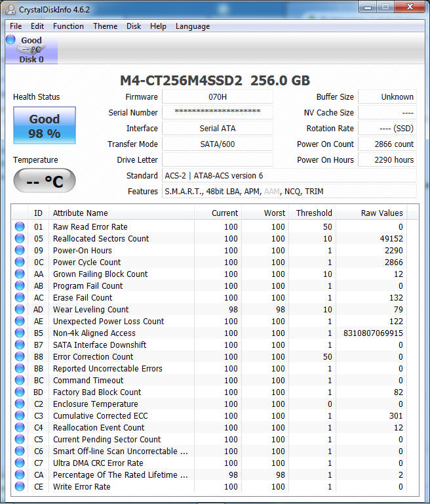
Task: Click the Power On Count value 2866 count
Action: click(x=387, y=144)
